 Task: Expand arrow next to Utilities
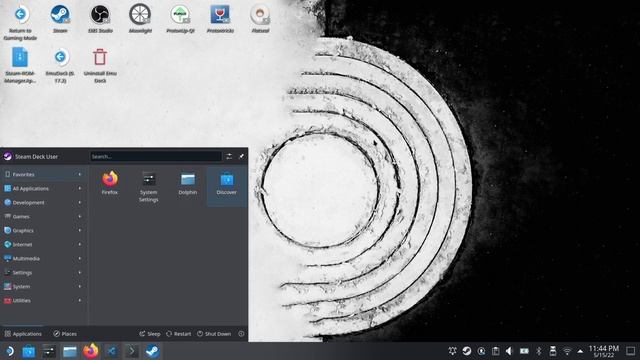pyautogui.click(x=80, y=301)
